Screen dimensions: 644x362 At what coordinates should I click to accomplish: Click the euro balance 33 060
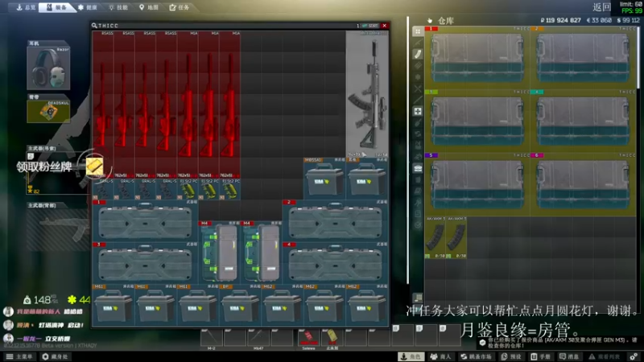(x=599, y=20)
